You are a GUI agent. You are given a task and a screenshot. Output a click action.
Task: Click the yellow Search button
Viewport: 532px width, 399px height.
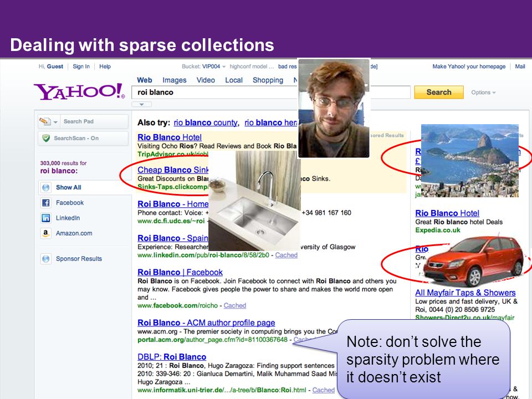tap(439, 93)
